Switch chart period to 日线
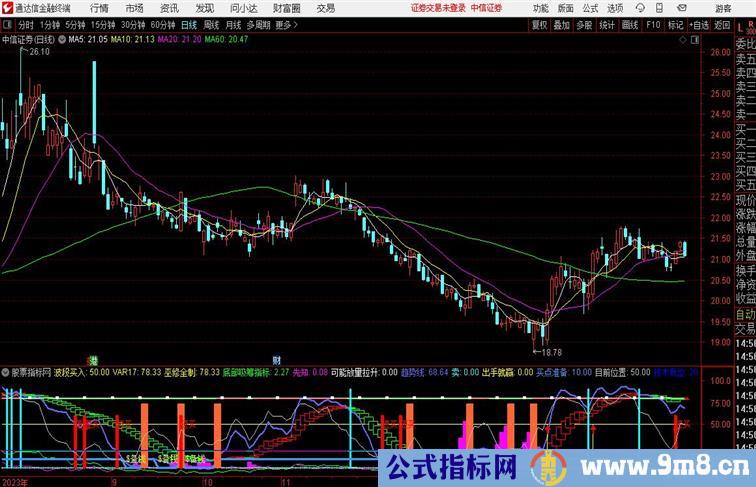This screenshot has width=756, height=487. click(x=188, y=24)
